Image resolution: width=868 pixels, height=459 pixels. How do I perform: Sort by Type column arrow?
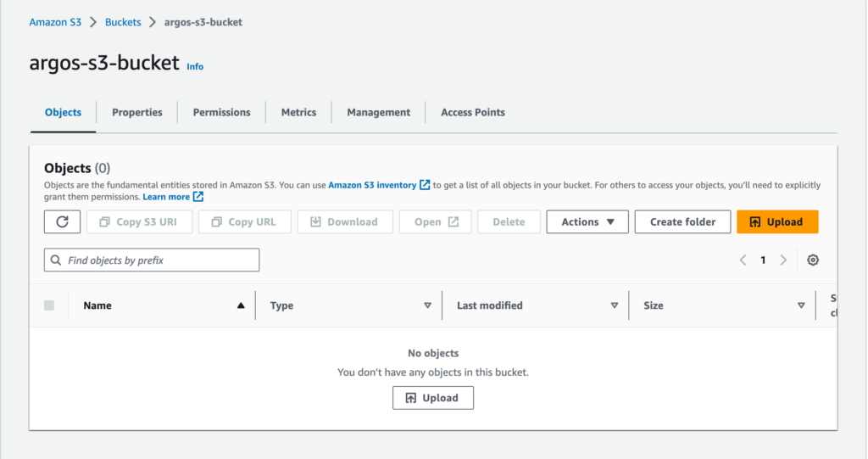(427, 305)
